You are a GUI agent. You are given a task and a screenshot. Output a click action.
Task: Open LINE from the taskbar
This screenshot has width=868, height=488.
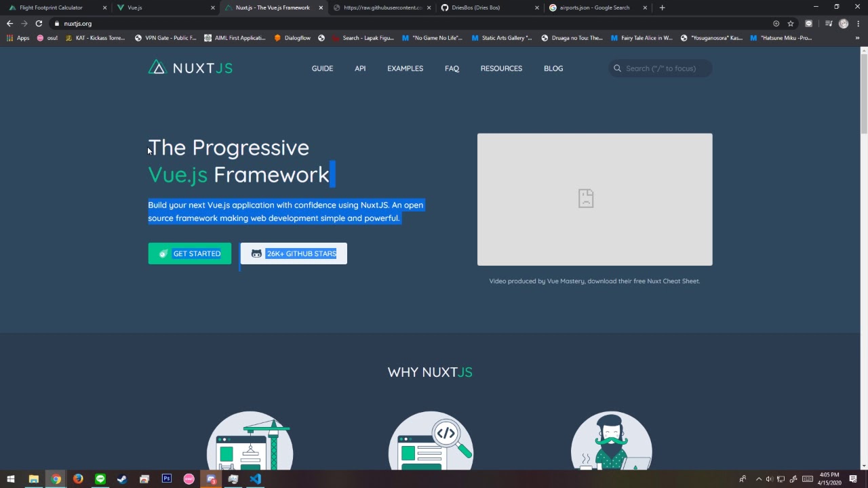coord(100,479)
